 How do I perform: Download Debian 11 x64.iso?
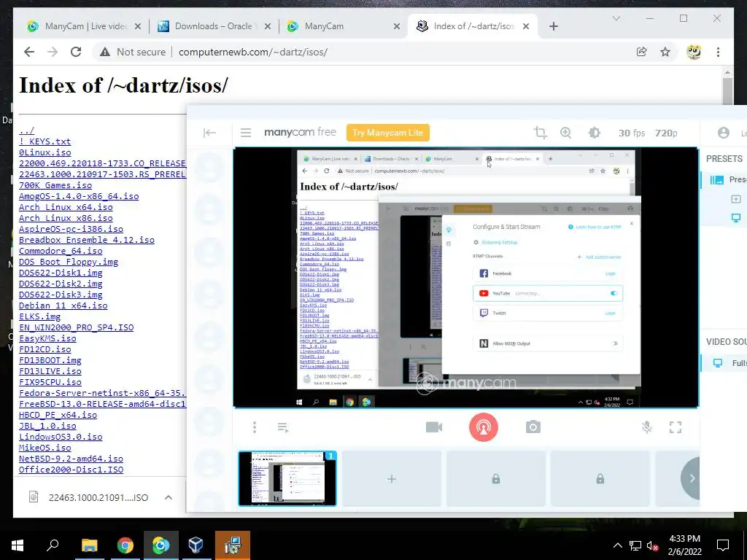63,306
